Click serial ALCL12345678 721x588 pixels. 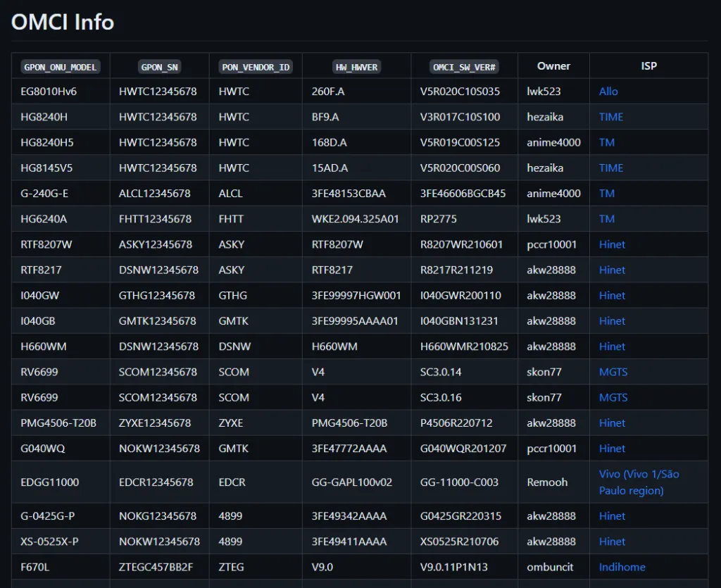point(154,194)
